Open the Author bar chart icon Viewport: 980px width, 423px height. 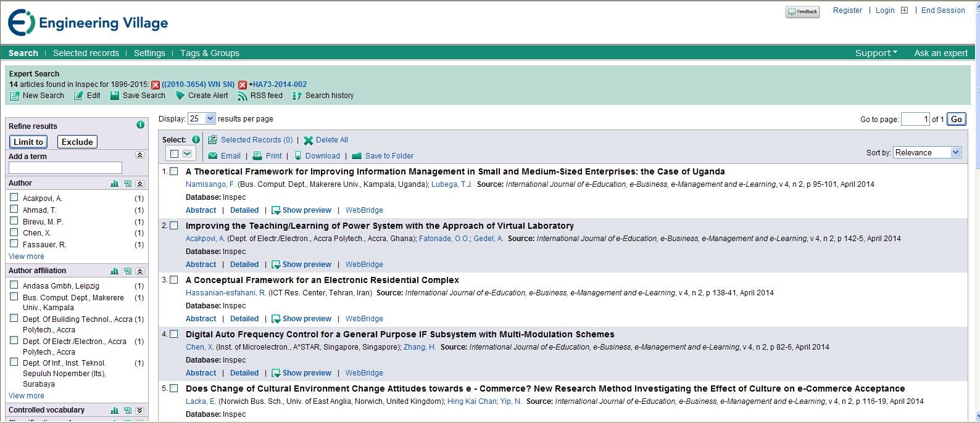coord(114,184)
